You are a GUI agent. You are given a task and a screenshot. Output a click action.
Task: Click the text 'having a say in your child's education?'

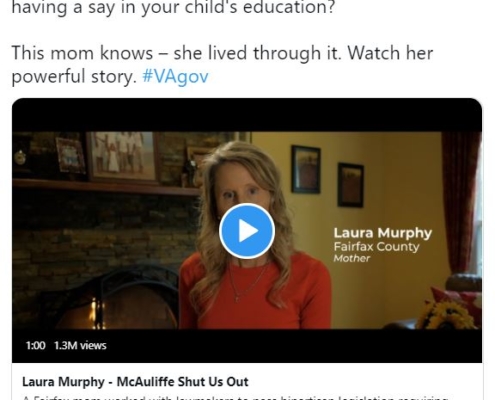pyautogui.click(x=173, y=7)
